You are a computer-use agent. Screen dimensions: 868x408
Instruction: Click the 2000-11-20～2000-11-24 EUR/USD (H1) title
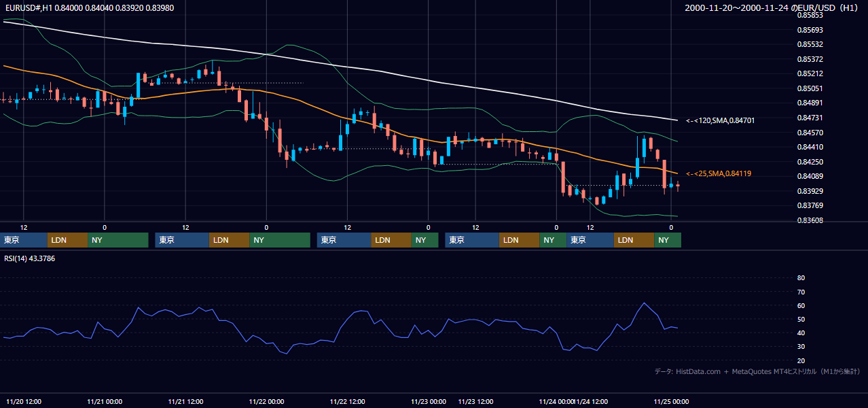[773, 7]
